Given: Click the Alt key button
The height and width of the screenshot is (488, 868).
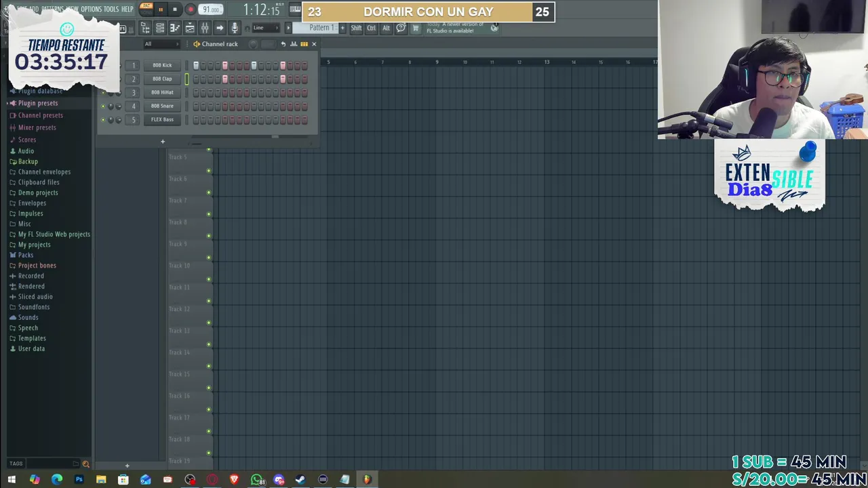Looking at the screenshot, I should point(386,28).
